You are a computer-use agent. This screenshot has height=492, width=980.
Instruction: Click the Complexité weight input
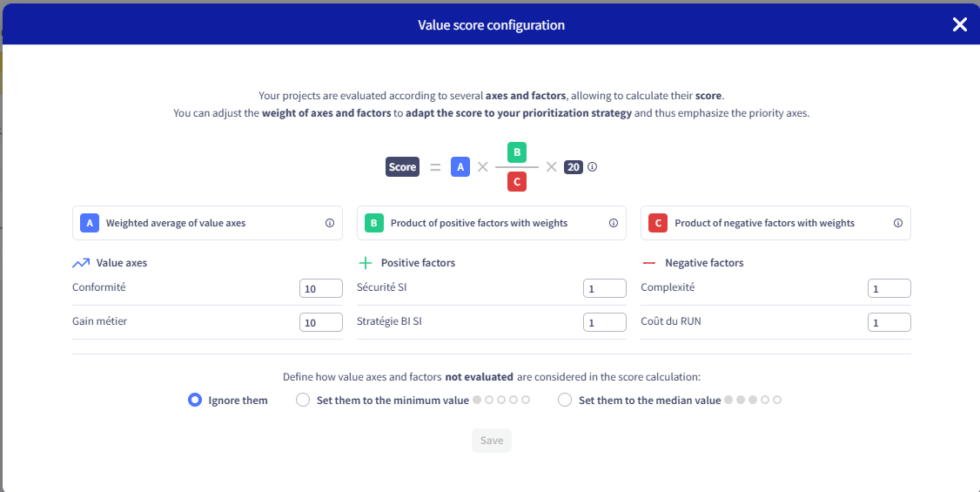pos(889,288)
